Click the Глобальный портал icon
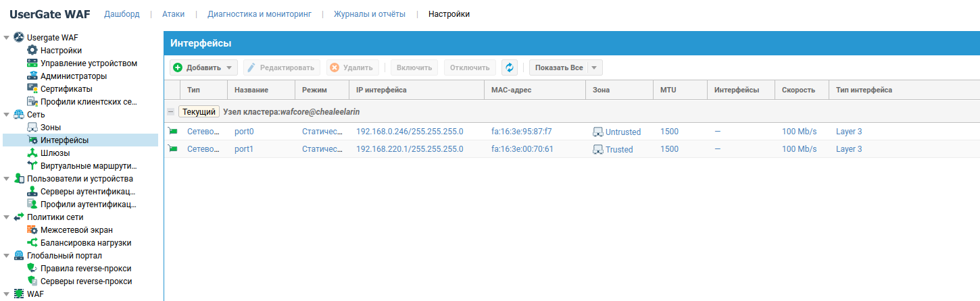Viewport: 980px width, 301px height. (19, 255)
